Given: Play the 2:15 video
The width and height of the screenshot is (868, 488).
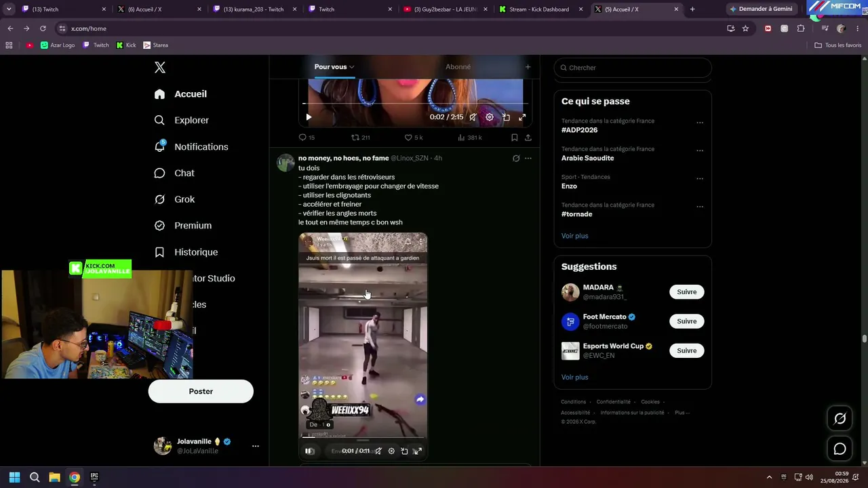Looking at the screenshot, I should [309, 117].
